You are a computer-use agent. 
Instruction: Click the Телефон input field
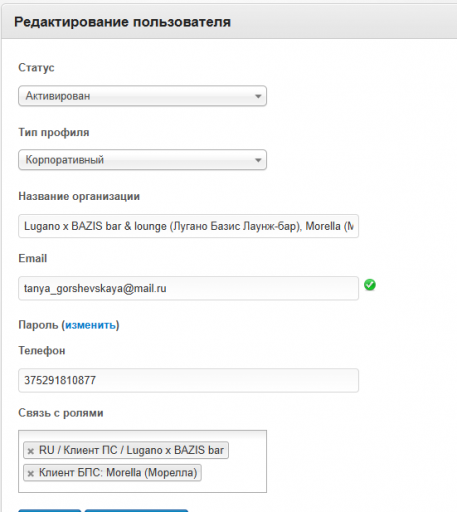tap(188, 380)
